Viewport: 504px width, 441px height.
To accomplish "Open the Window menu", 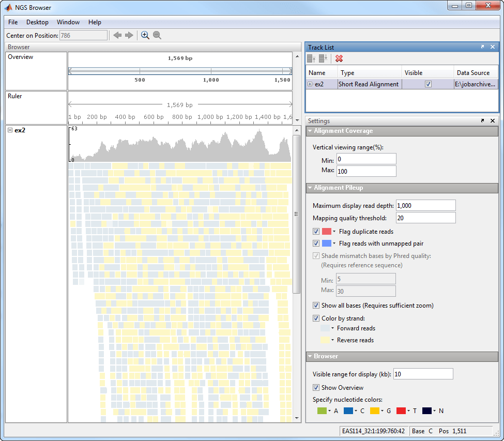I will tap(68, 22).
